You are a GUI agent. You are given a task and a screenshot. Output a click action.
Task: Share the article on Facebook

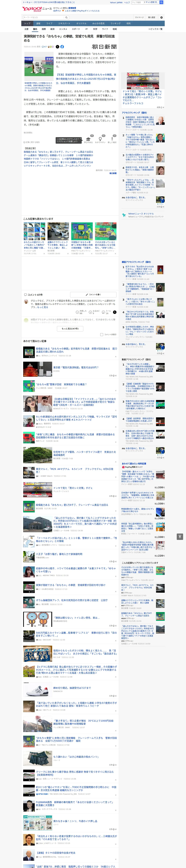point(62,47)
